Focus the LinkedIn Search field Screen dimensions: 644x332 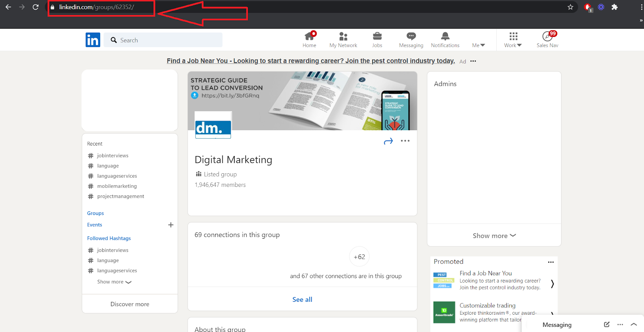coord(163,40)
